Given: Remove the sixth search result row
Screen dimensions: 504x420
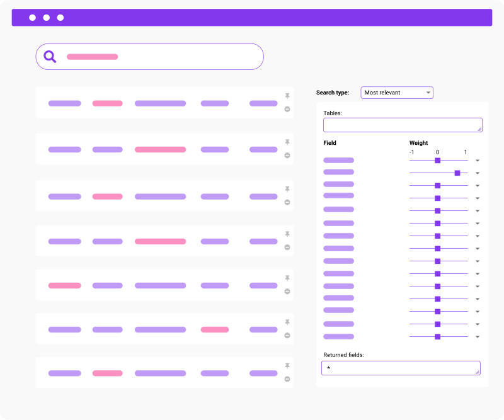Looking at the screenshot, I should click(287, 335).
